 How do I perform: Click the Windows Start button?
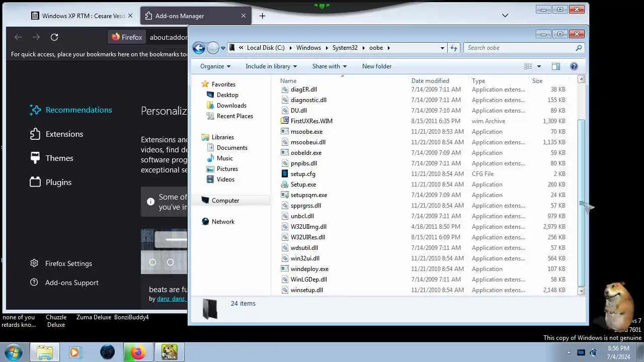pos(14,352)
